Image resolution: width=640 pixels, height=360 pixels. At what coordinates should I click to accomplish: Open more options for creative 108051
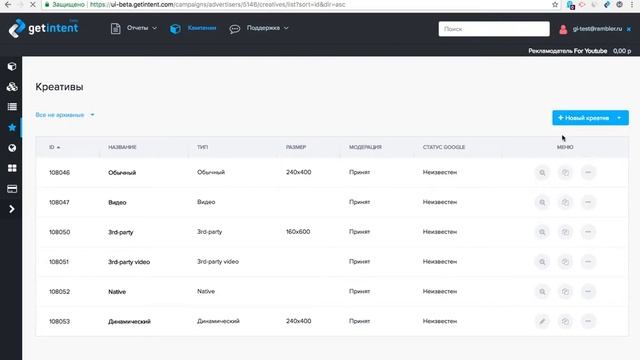pos(588,262)
